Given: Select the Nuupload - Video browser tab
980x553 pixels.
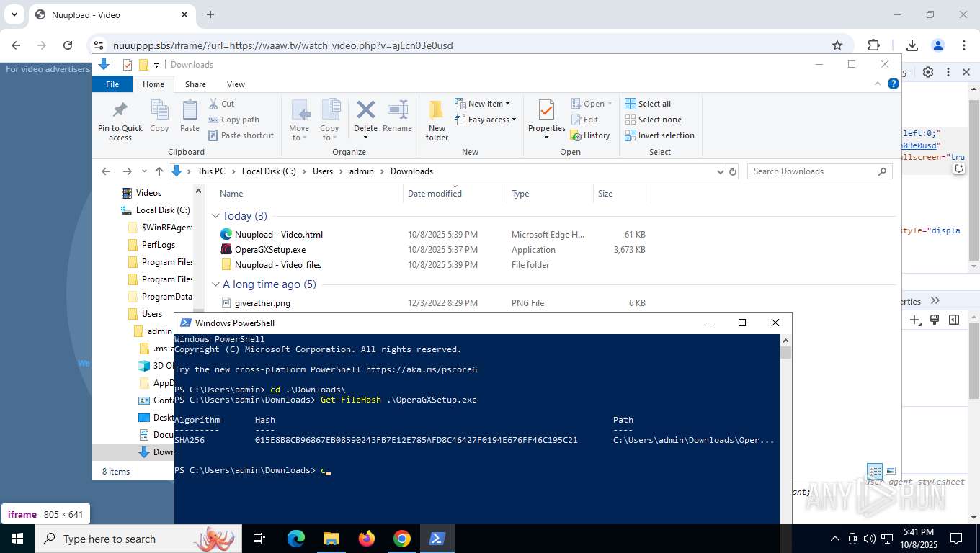Looking at the screenshot, I should 111,14.
